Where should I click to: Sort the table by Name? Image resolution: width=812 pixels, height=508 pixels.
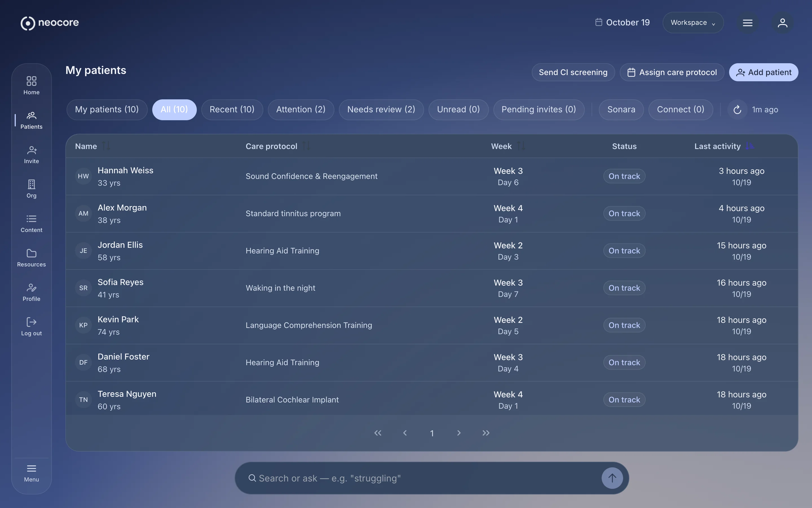[x=106, y=146]
